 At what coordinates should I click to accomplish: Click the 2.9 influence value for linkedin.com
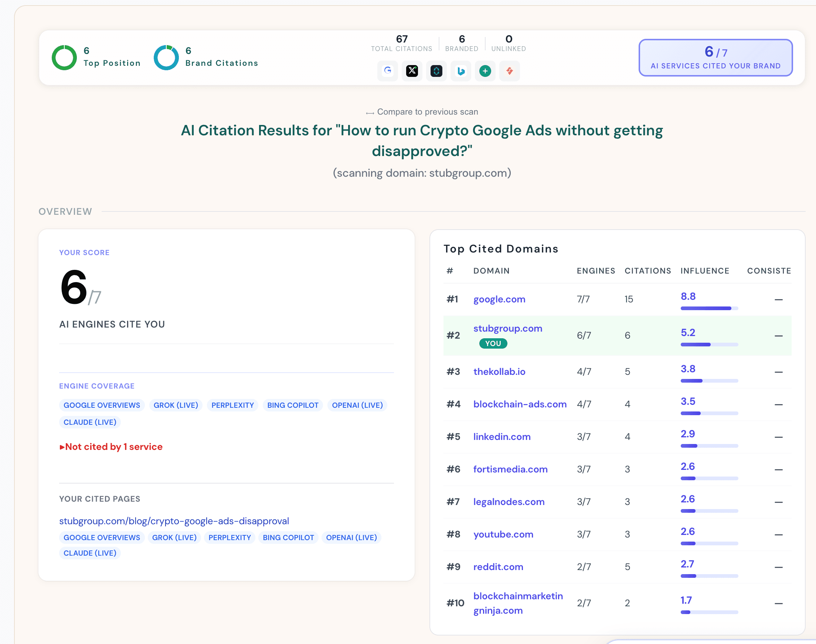pos(688,434)
